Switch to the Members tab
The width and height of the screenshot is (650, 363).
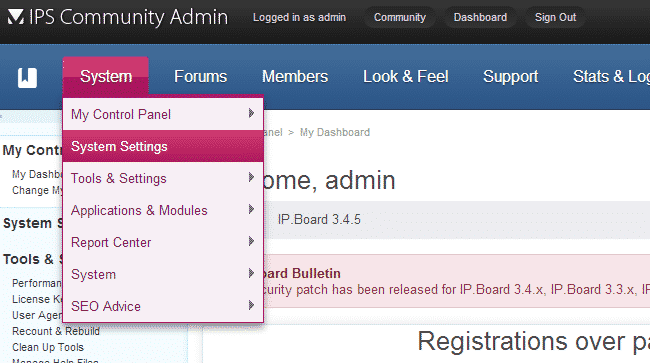click(295, 76)
